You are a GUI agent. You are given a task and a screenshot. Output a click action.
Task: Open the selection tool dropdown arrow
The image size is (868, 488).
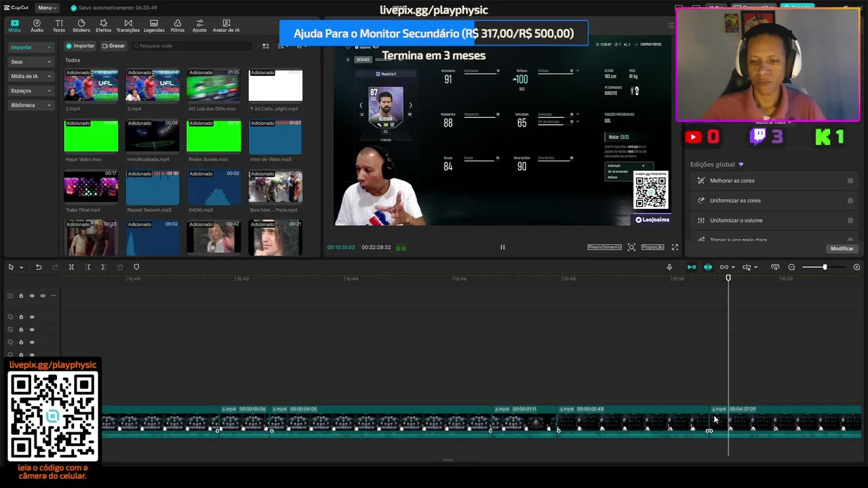click(21, 268)
